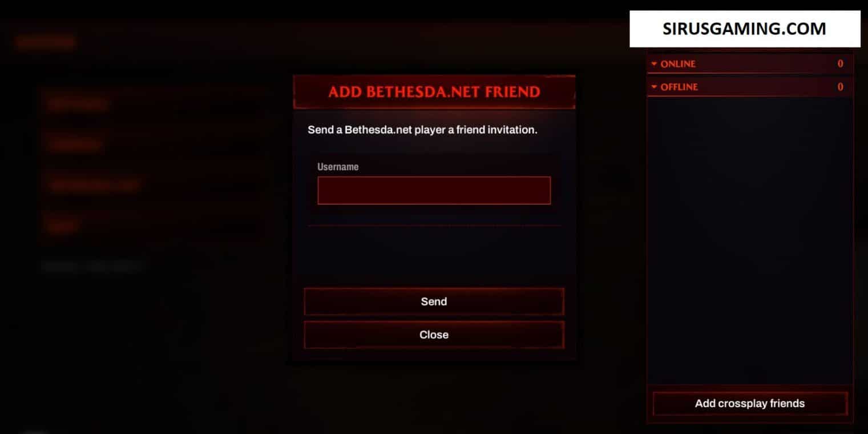The image size is (868, 434).
Task: Click the friend invitation description text
Action: coord(422,130)
